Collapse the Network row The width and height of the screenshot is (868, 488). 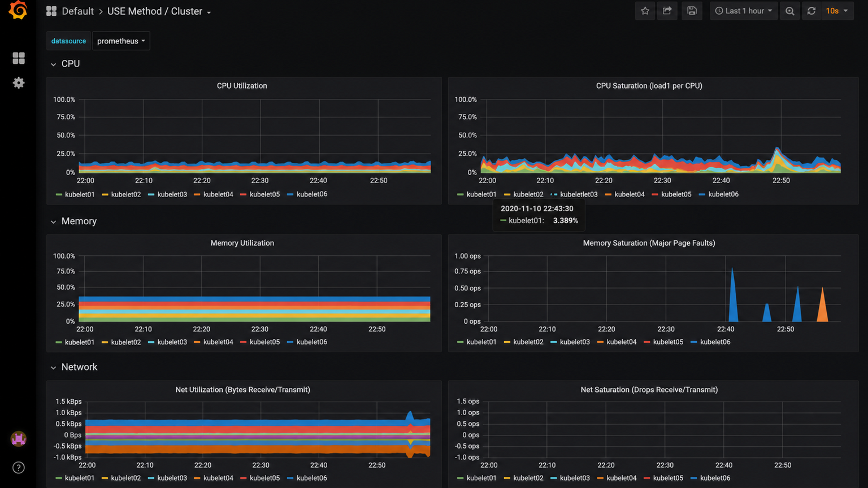(x=73, y=367)
